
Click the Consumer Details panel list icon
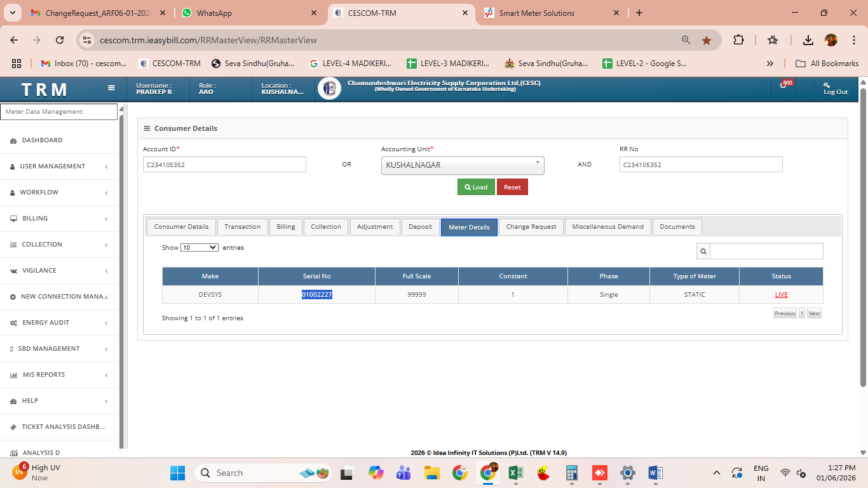(147, 128)
